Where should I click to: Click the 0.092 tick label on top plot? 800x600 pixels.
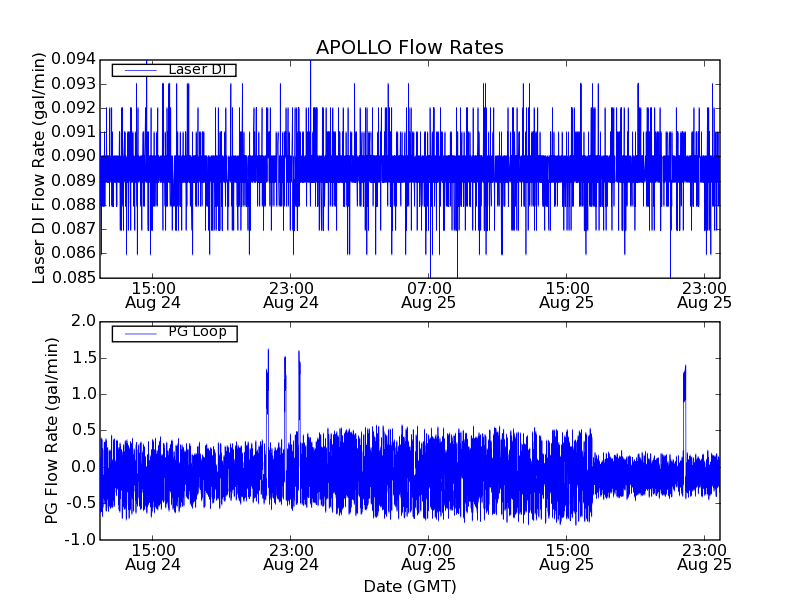pyautogui.click(x=73, y=108)
